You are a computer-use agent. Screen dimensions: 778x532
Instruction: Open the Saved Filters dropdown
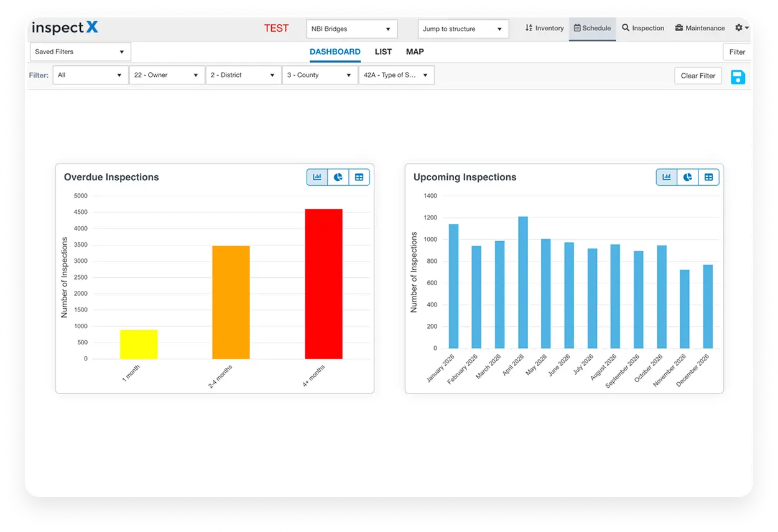pos(80,52)
